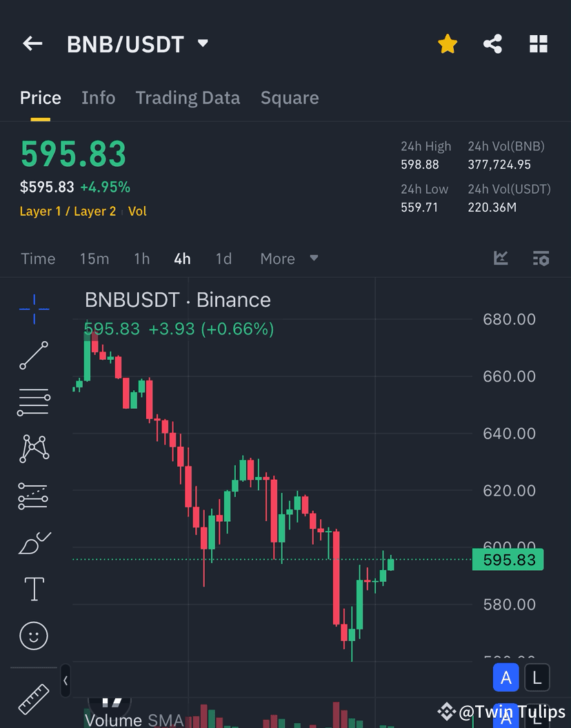This screenshot has height=728, width=571.
Task: Select the brush drawing tool
Action: (33, 543)
